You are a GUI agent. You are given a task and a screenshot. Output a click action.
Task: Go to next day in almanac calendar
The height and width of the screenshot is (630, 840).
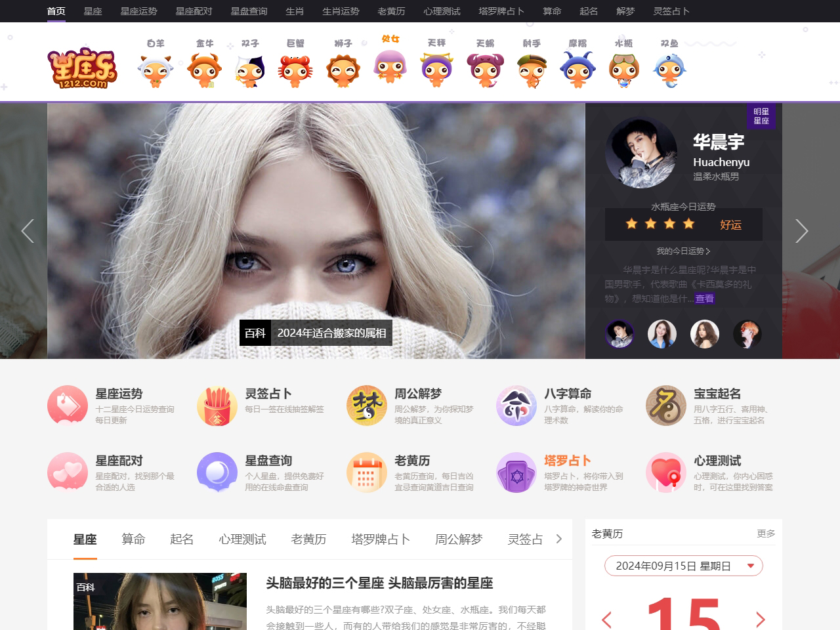point(761,619)
